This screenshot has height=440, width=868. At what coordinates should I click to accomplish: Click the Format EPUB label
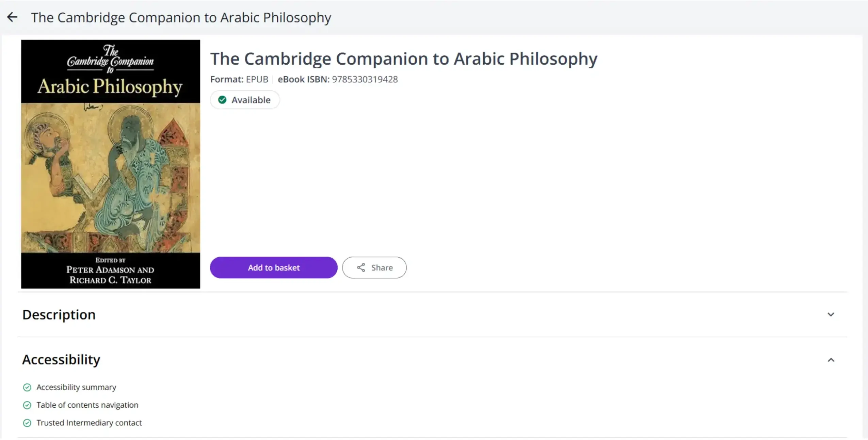239,79
